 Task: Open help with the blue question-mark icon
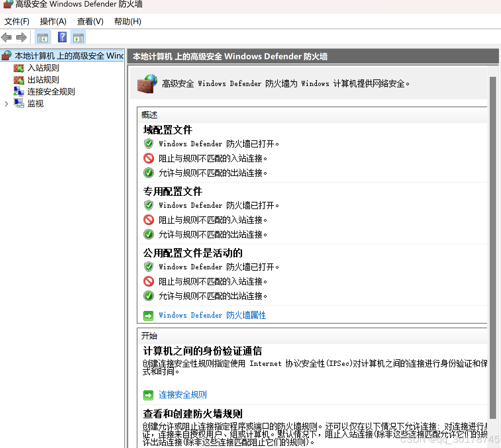click(62, 37)
